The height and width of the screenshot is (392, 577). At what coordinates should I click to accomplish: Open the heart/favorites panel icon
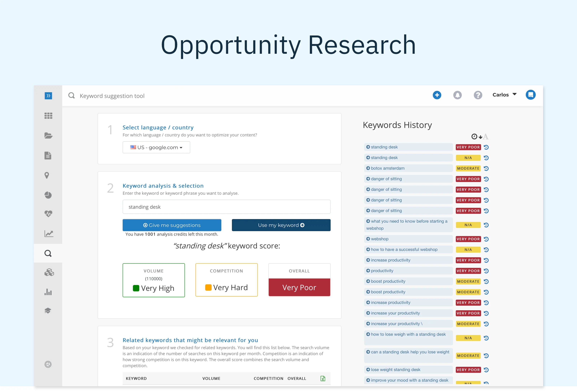49,214
